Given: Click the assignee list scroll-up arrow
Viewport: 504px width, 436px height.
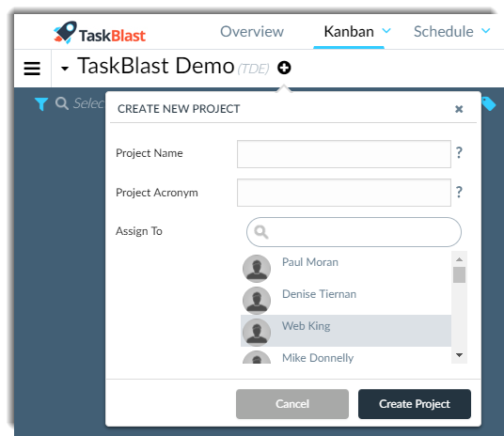Looking at the screenshot, I should pos(459,259).
